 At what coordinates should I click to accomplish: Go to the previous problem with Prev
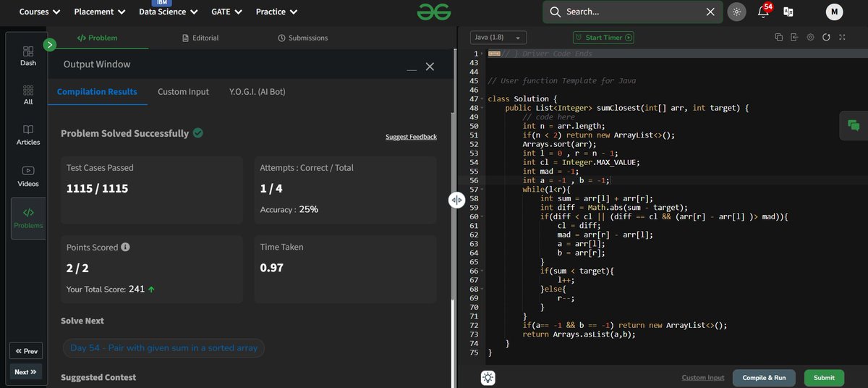26,351
